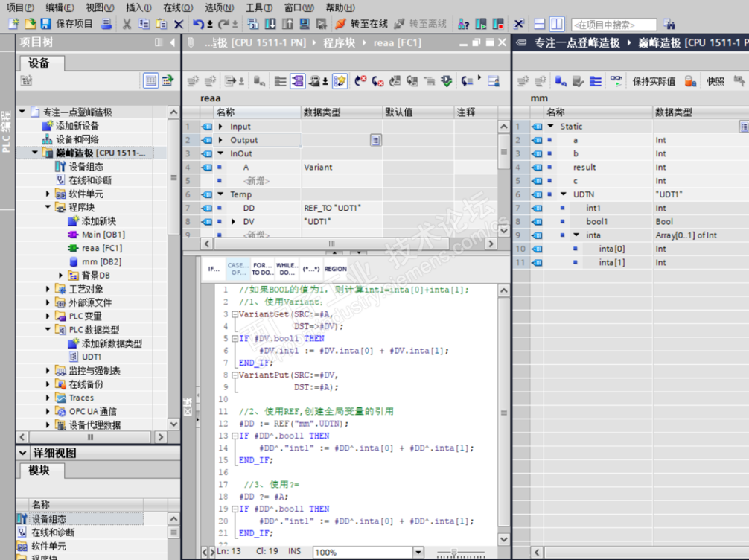Click the editor zoom slider handle
This screenshot has width=749, height=560.
tap(455, 553)
